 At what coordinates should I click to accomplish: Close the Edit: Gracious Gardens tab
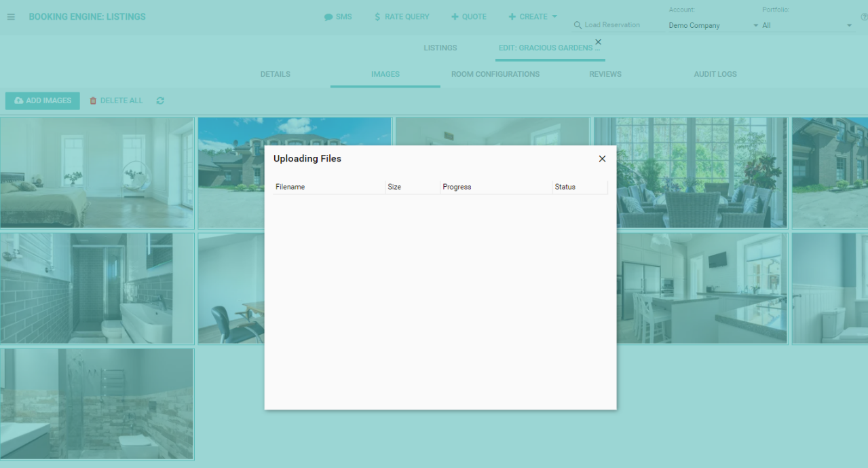pyautogui.click(x=598, y=42)
